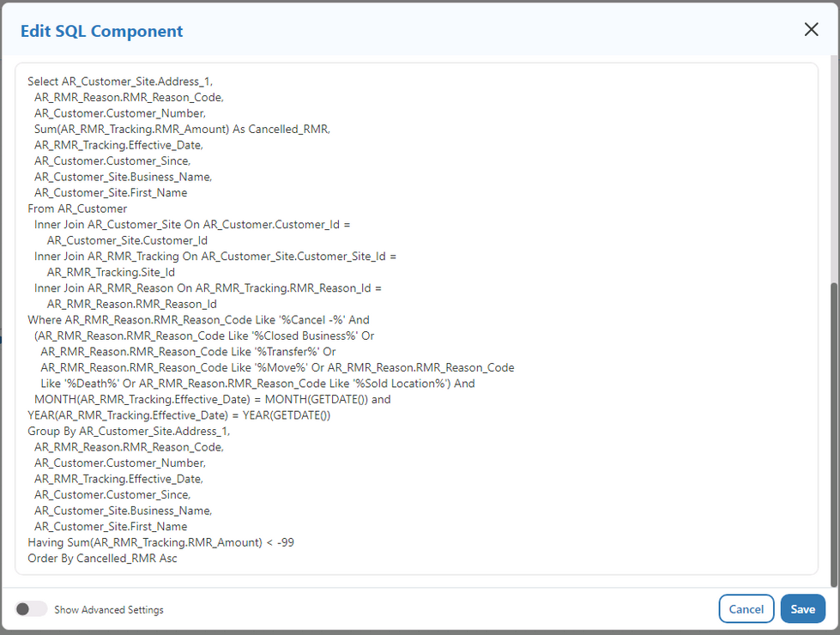Place cursor on Order By Cancelled_RMR Asc
This screenshot has height=635, width=840.
pos(102,558)
